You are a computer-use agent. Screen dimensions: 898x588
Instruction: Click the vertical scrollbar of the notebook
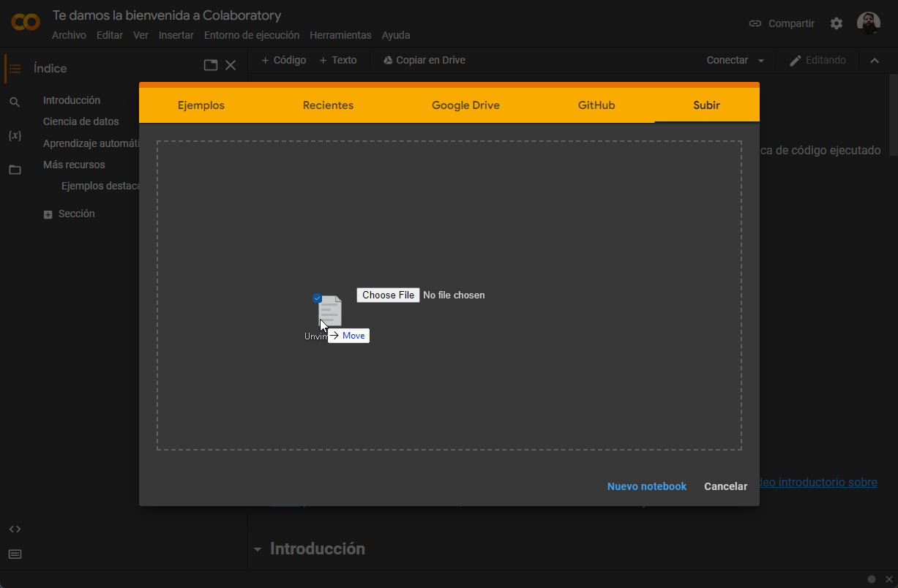[x=893, y=114]
